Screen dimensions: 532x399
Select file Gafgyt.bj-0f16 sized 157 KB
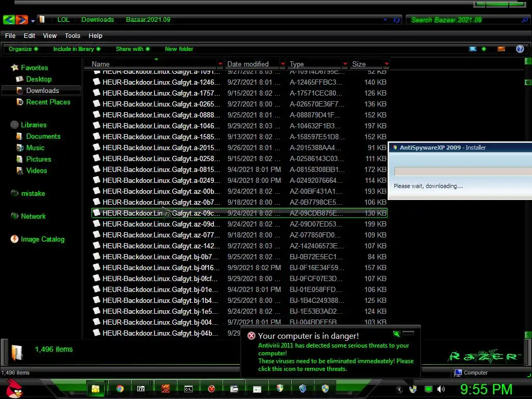240,268
